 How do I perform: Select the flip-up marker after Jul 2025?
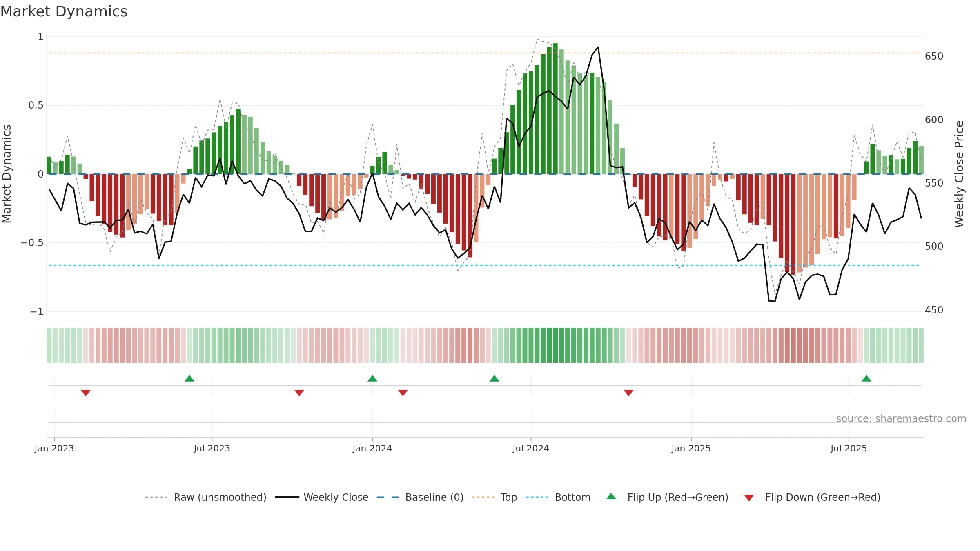point(866,378)
